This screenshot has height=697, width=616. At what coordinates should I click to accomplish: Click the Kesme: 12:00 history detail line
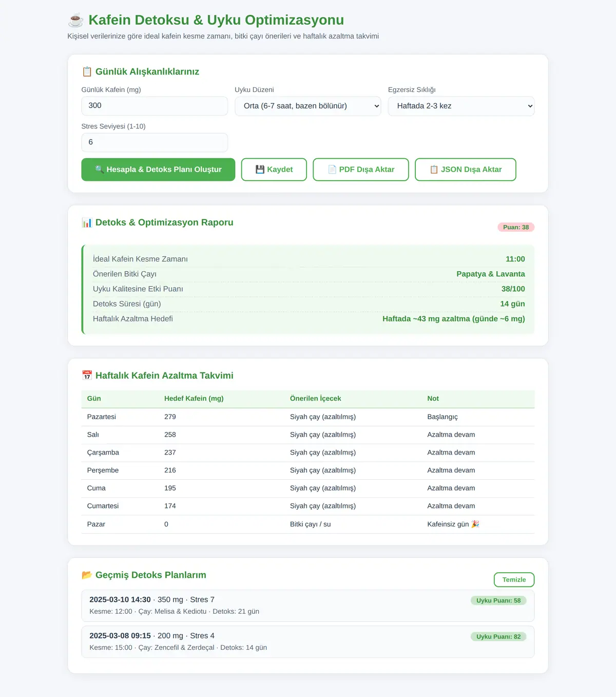[x=174, y=611]
